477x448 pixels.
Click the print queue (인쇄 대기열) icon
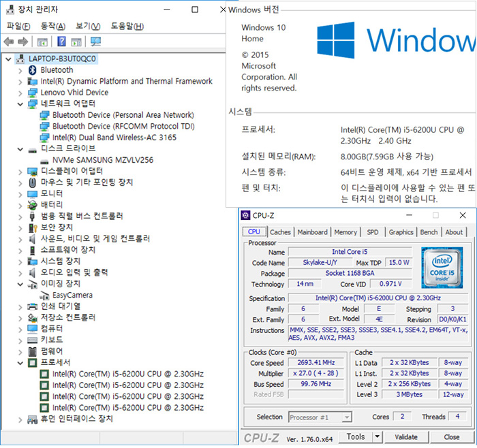(32, 306)
